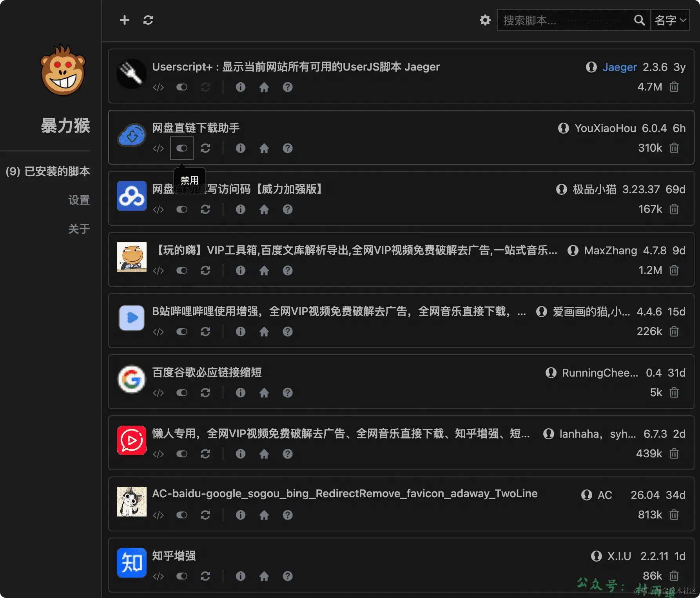
Task: Toggle the 极品小猫 script on or off
Action: (x=182, y=209)
